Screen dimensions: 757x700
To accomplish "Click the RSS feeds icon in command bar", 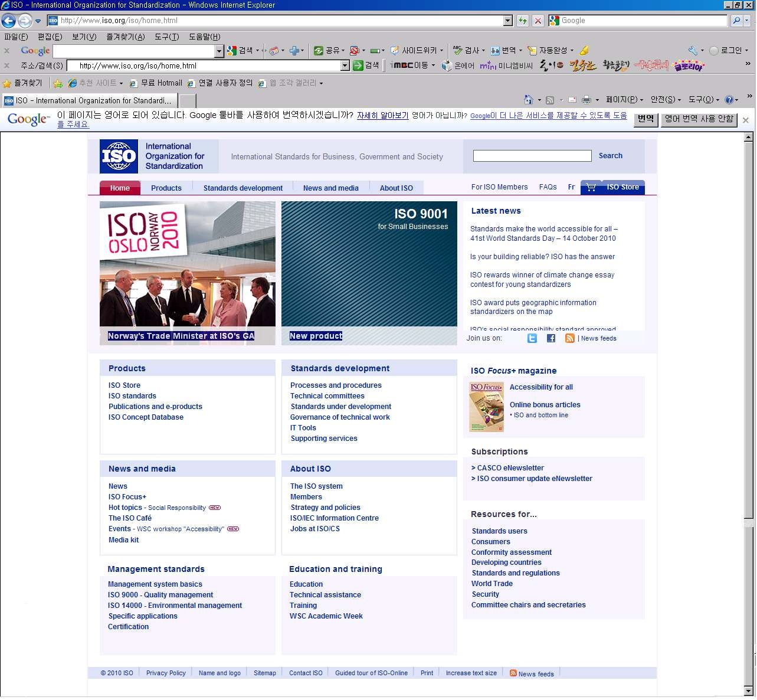I will (550, 100).
